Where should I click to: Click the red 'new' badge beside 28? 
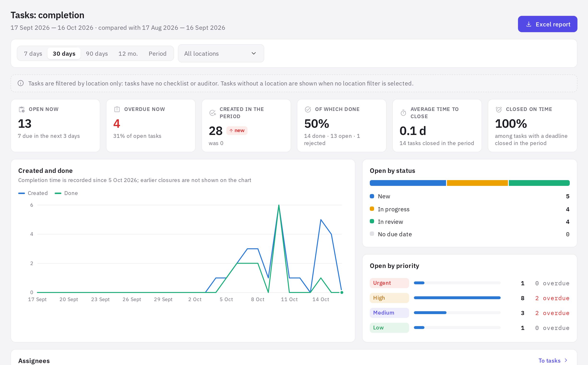click(237, 131)
